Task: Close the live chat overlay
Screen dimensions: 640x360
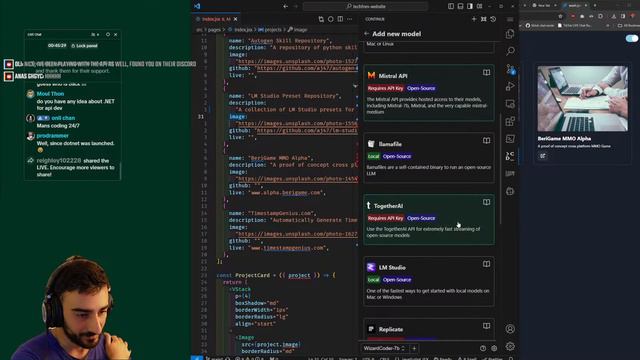Action: (116, 34)
